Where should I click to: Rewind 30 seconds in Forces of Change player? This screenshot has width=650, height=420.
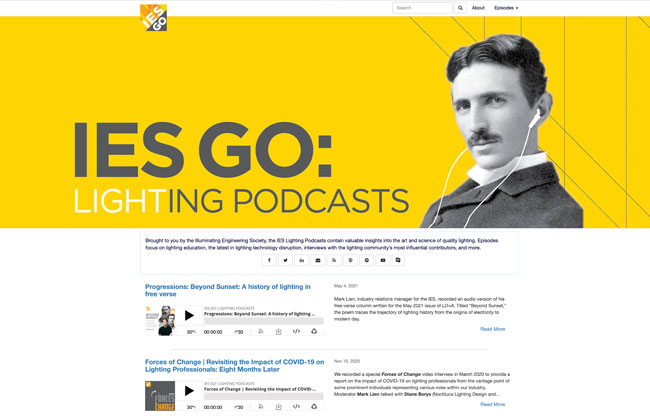[x=191, y=407]
